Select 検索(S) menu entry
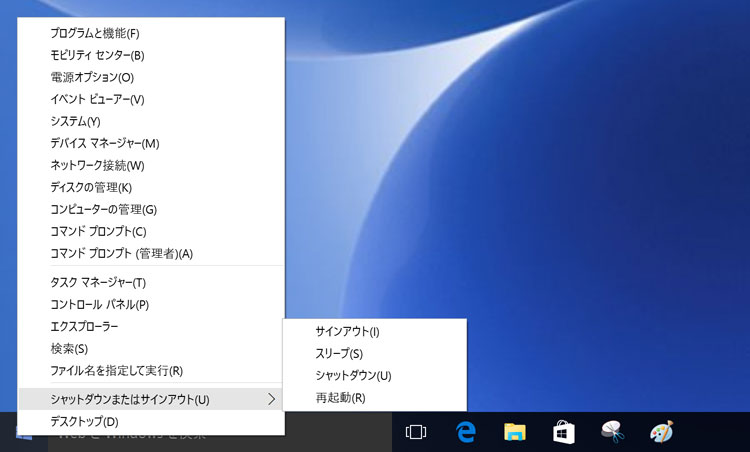This screenshot has width=750, height=452. click(x=151, y=349)
